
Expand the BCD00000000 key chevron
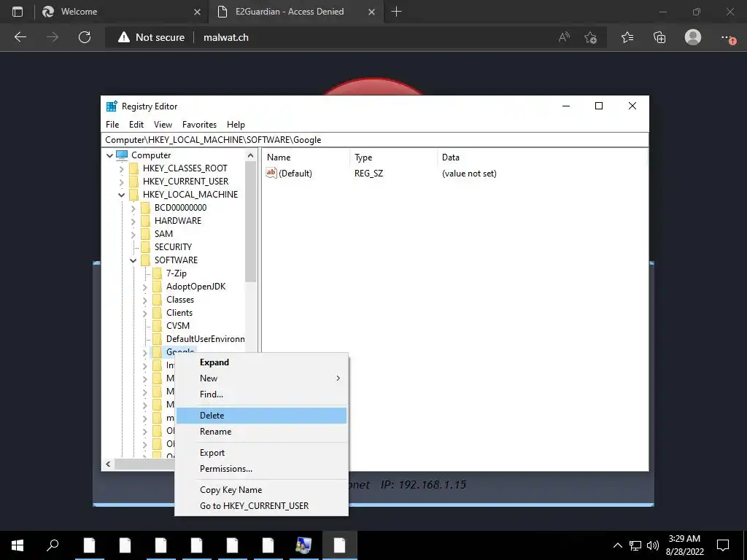coord(133,208)
